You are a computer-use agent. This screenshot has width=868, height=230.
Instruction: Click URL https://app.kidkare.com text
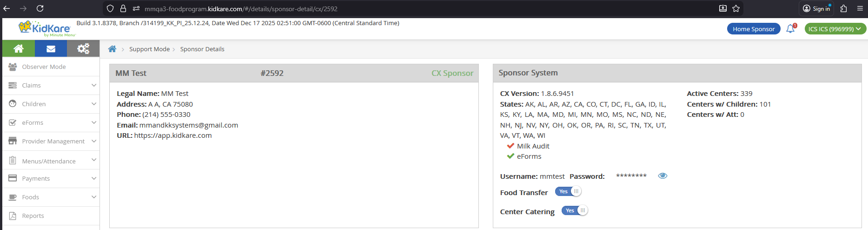point(173,135)
